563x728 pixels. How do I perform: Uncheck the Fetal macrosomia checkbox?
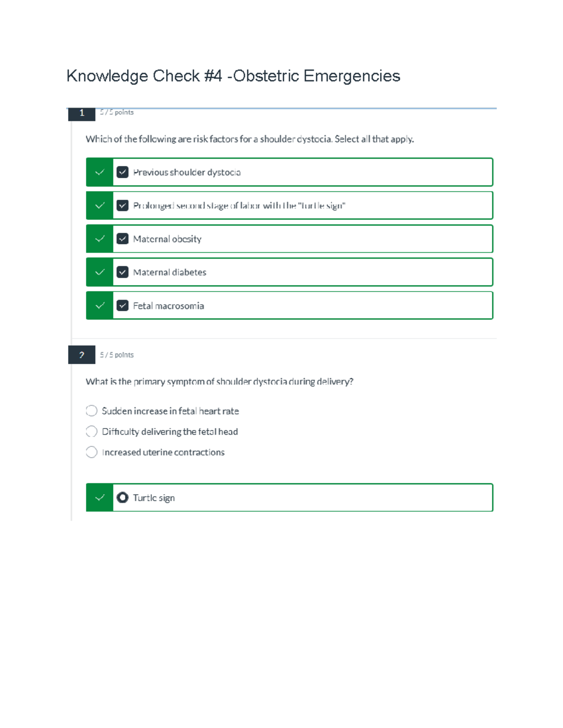click(122, 306)
